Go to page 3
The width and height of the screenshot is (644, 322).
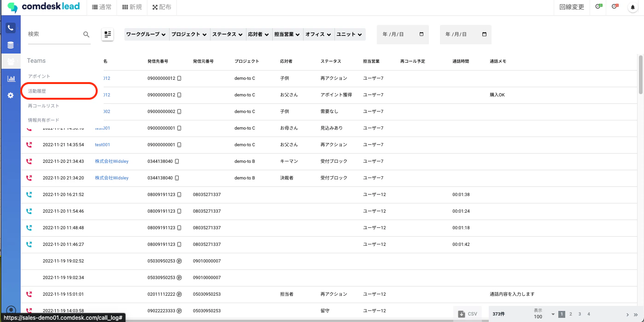(580, 314)
